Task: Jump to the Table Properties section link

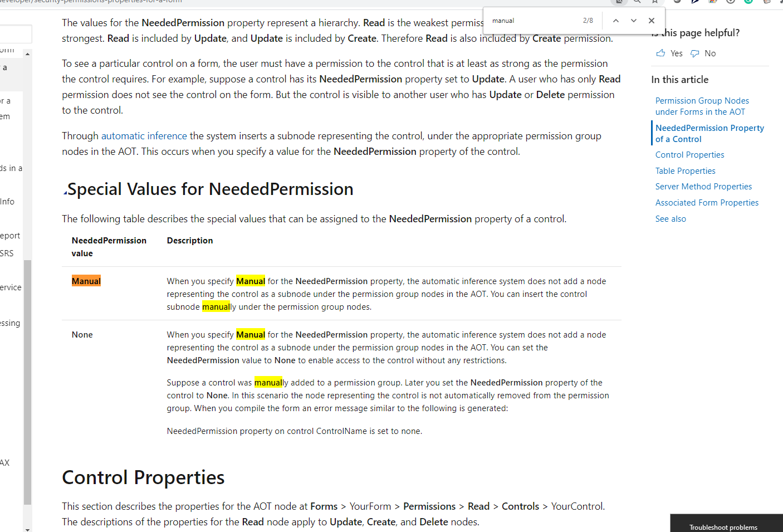Action: (x=685, y=171)
